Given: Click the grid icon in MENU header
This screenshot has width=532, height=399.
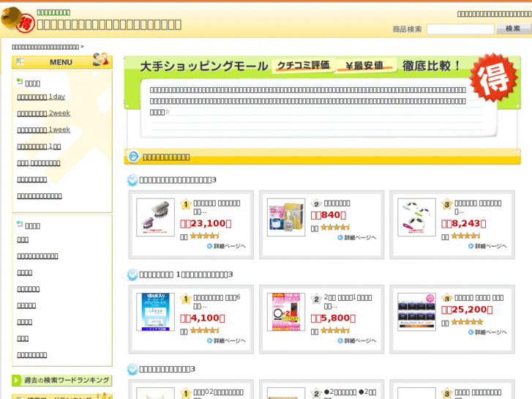Looking at the screenshot, I should pyautogui.click(x=20, y=61).
